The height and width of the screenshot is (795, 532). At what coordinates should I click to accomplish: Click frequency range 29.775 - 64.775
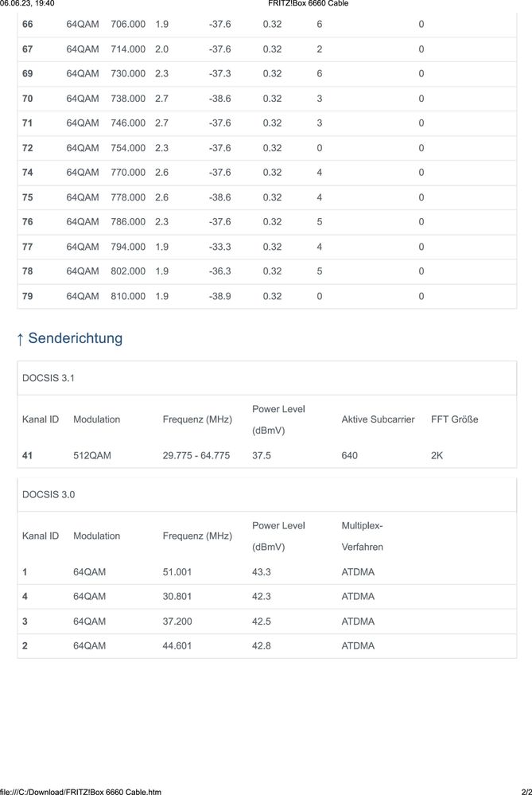[196, 456]
